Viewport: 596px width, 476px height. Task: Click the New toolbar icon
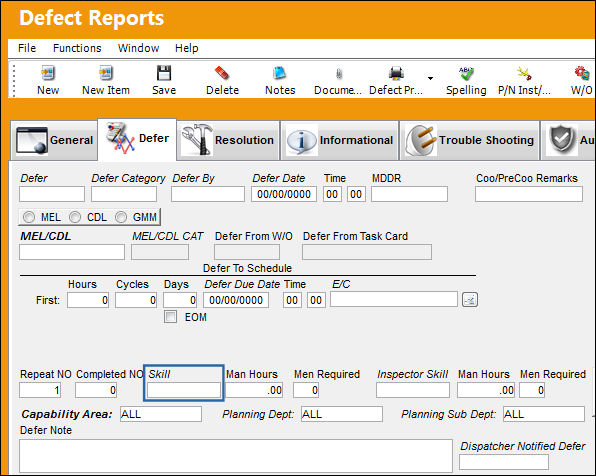coord(48,73)
